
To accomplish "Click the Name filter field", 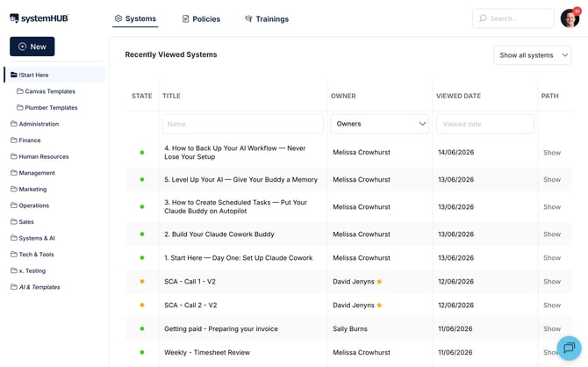I will (x=243, y=124).
